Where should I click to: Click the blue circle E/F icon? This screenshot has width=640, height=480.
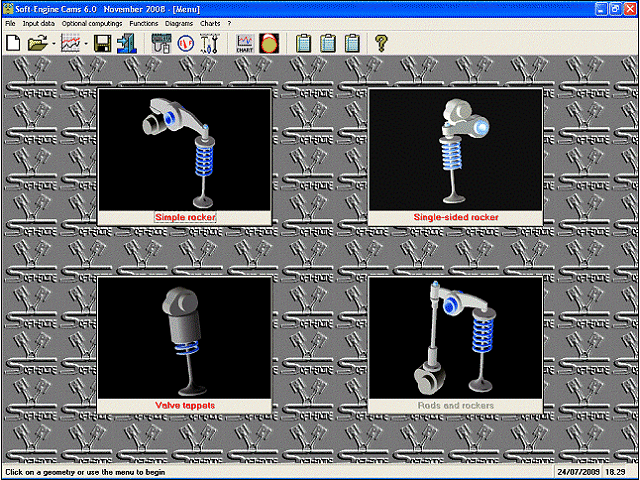185,44
